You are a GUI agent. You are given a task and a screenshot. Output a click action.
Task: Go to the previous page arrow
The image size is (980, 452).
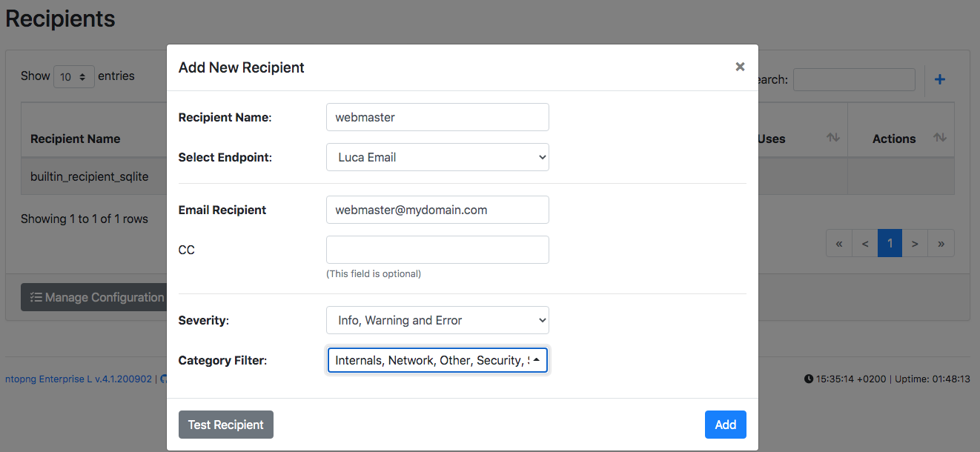865,243
